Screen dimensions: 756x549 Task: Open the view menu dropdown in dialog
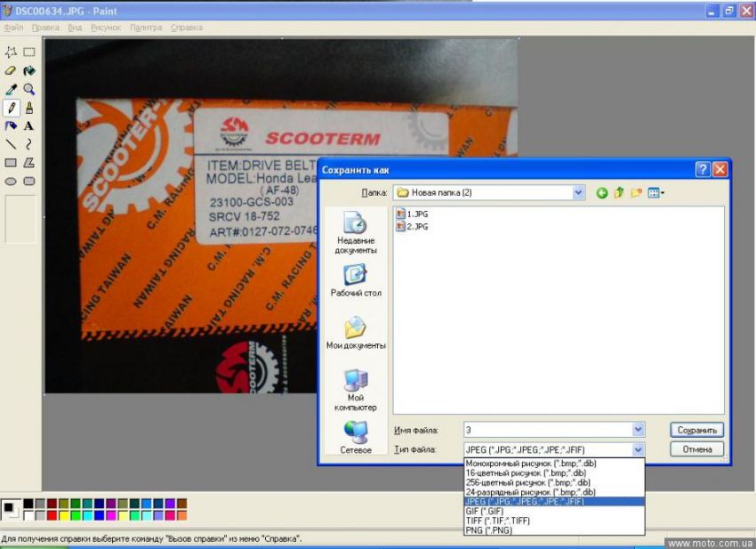click(656, 193)
